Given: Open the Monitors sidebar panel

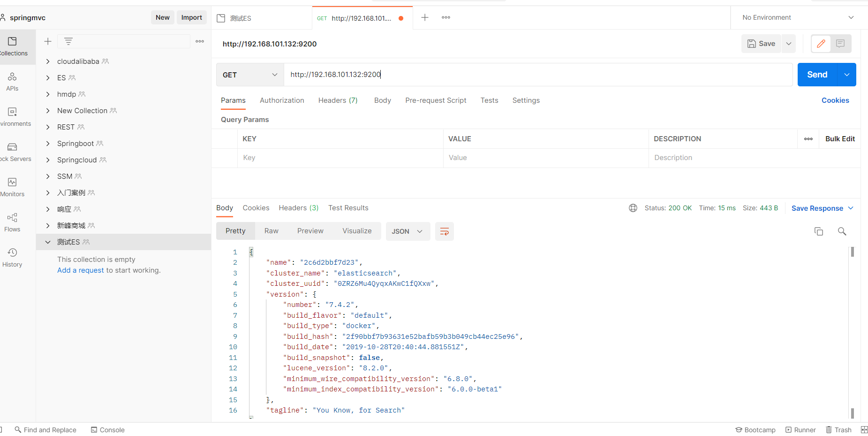Looking at the screenshot, I should (13, 187).
